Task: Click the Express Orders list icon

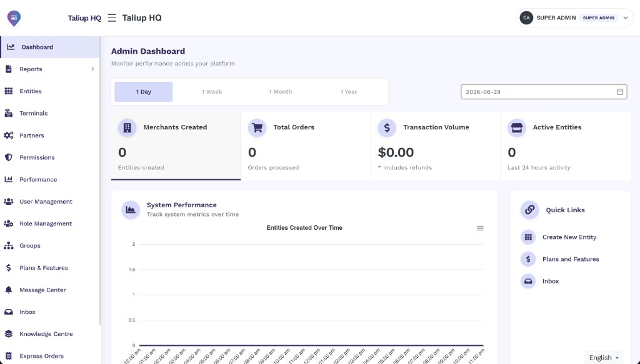Action: click(9, 356)
